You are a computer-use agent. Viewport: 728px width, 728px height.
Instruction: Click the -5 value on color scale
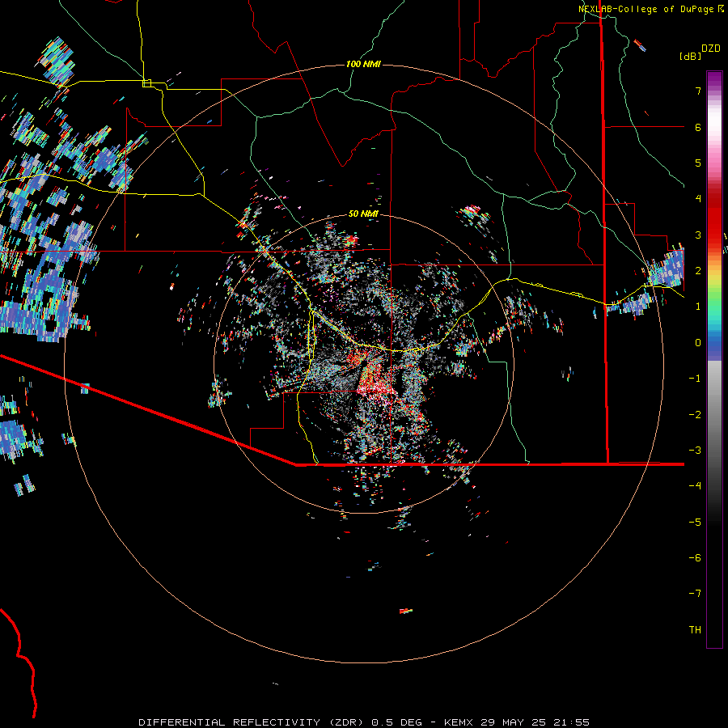tap(695, 523)
